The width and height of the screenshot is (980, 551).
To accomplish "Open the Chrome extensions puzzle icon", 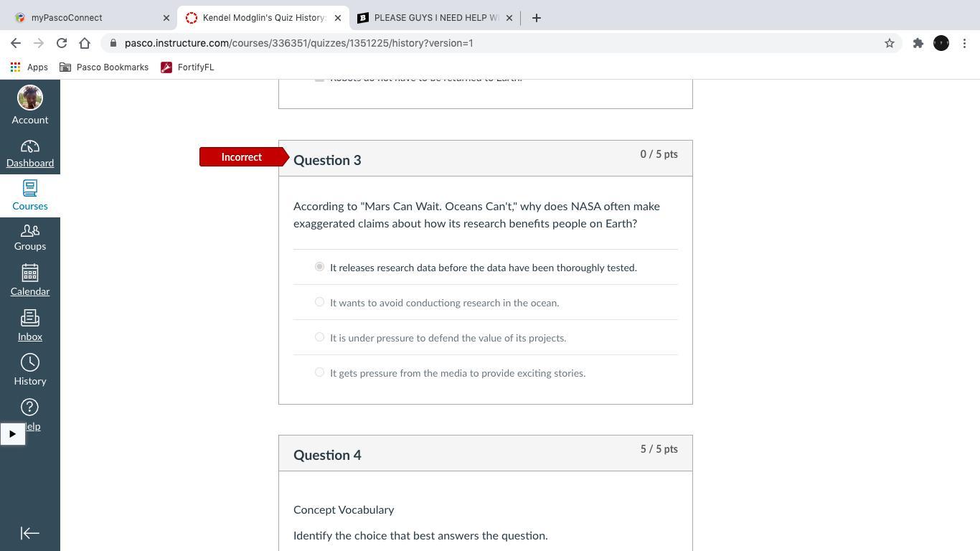I will (x=918, y=43).
